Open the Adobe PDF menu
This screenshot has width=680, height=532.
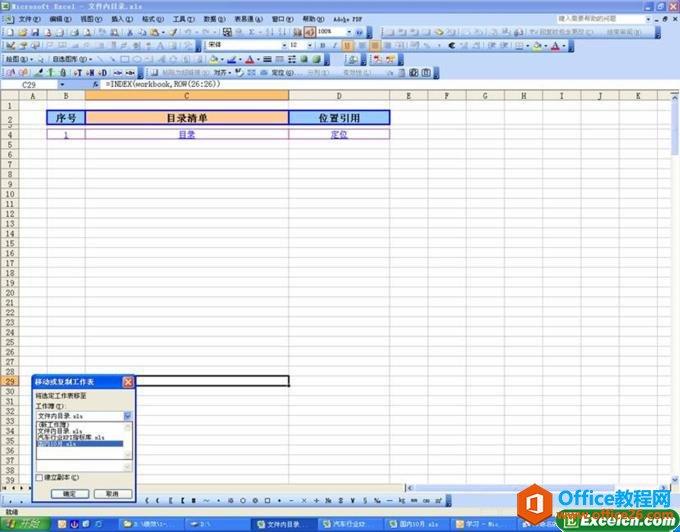coord(348,19)
